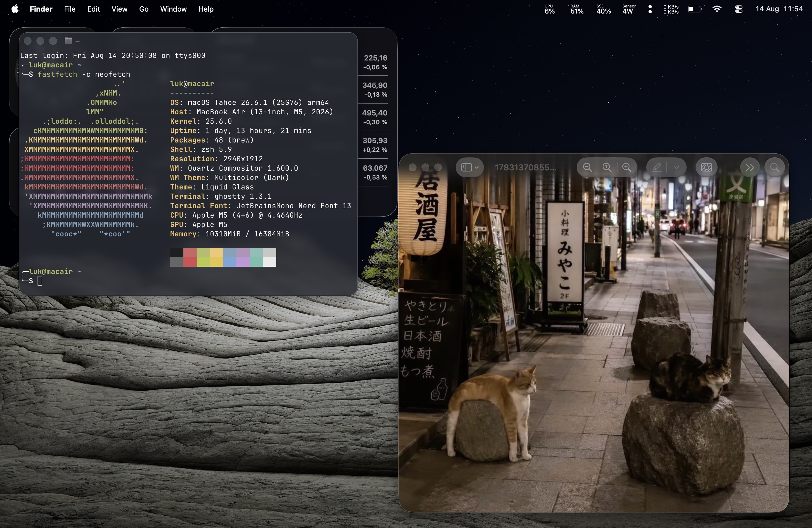
Task: Click the yellow color swatch in terminal palette
Action: tap(216, 257)
